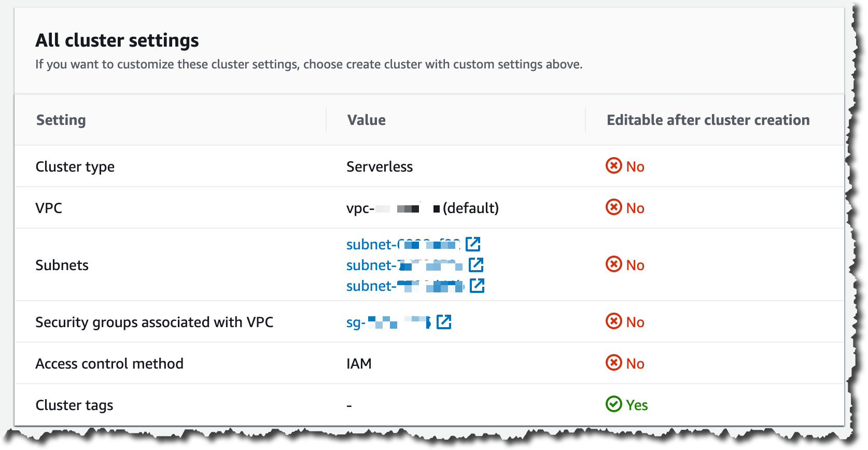This screenshot has height=450, width=868.
Task: Click external link icon beside second subnet
Action: click(476, 265)
